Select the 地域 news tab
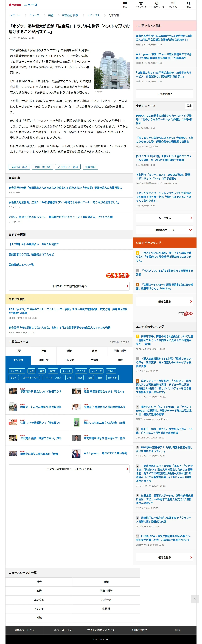This screenshot has height=644, width=202. coord(120,360)
